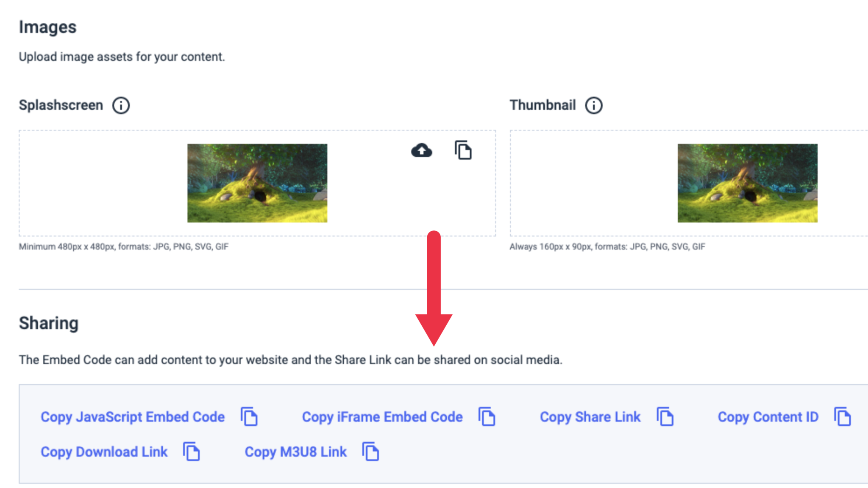Click the Splashscreen preview image

coord(257,184)
